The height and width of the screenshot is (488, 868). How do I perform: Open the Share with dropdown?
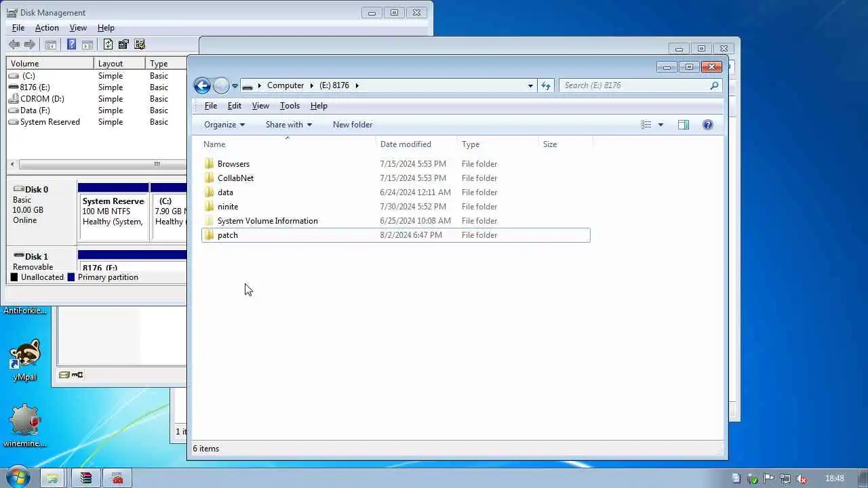[289, 125]
